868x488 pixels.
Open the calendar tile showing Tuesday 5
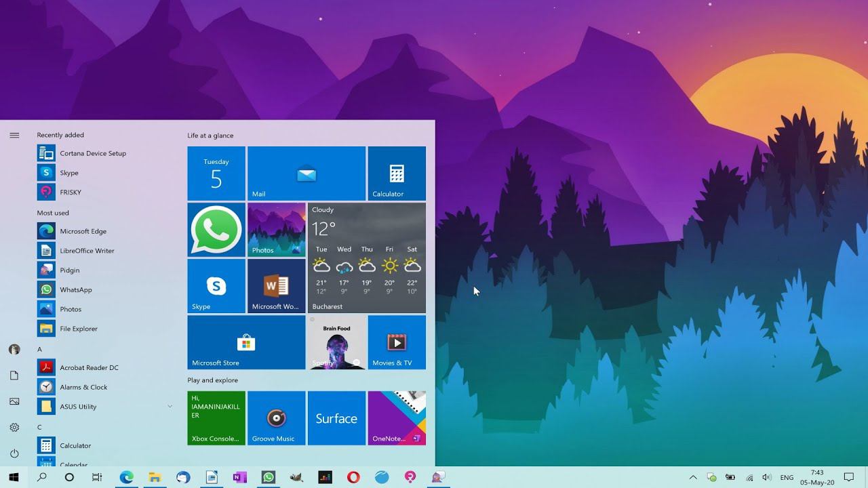[216, 174]
